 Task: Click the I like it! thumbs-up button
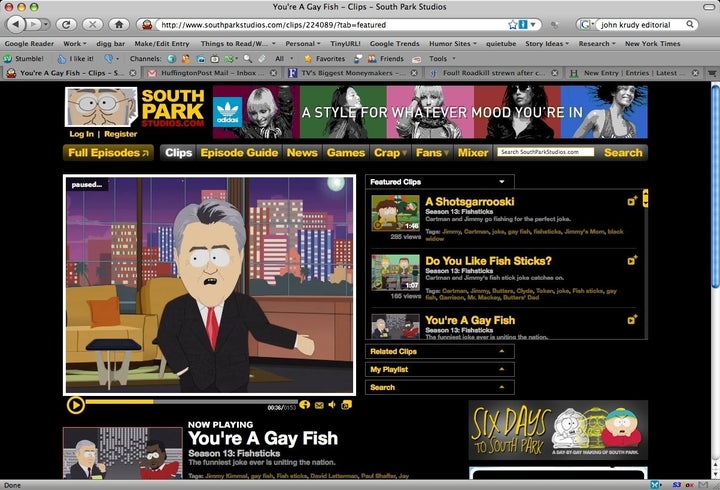click(x=75, y=58)
